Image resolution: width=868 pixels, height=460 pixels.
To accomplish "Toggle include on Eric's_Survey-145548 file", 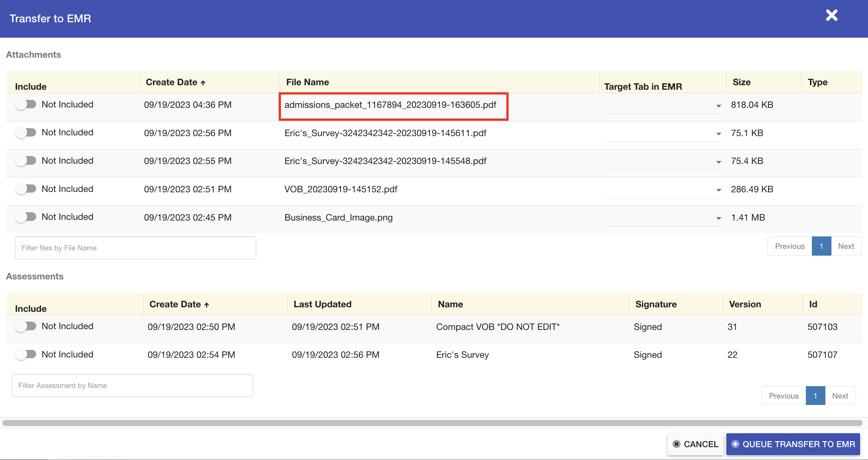I will tap(26, 160).
